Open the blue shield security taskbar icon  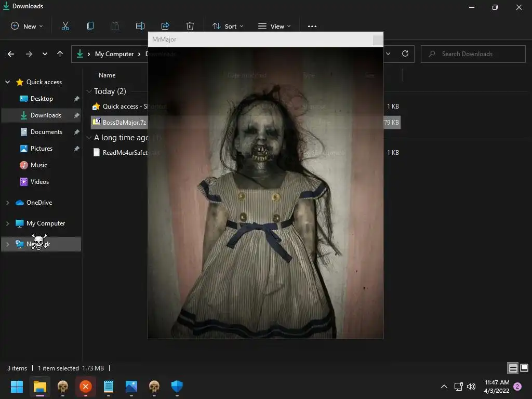click(x=177, y=386)
